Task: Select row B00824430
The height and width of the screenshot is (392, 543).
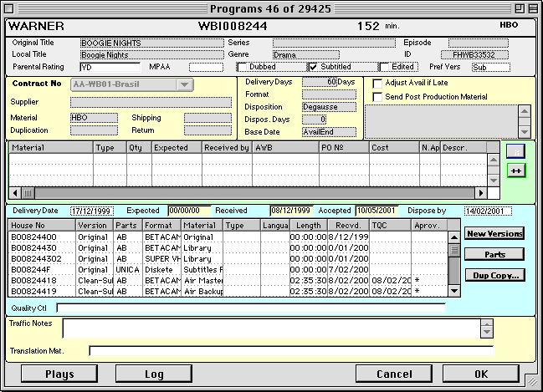Action: click(x=228, y=248)
